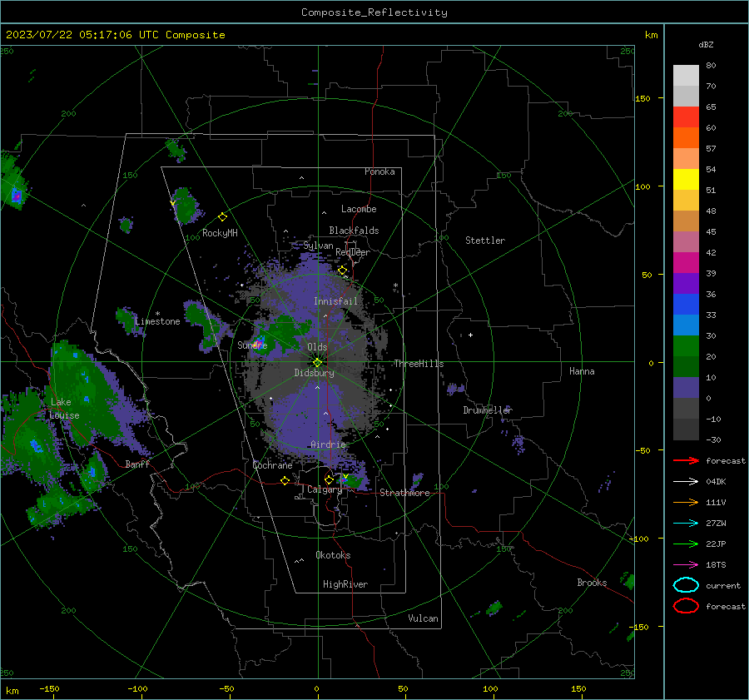Select the 54-51 dBZ yellow swatch
The image size is (749, 700).
click(686, 179)
